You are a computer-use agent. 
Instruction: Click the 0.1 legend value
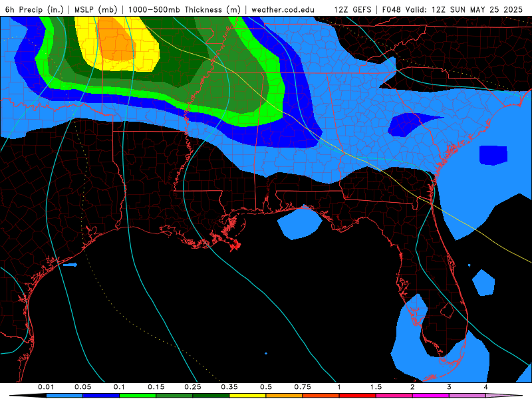pyautogui.click(x=119, y=387)
